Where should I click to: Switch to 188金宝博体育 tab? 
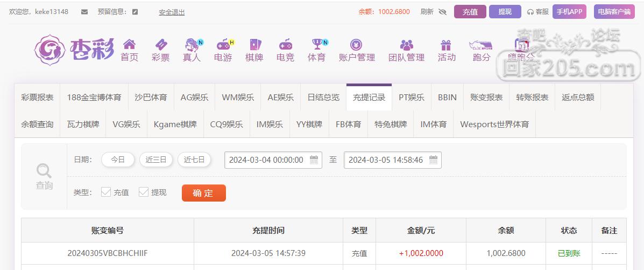click(x=95, y=98)
